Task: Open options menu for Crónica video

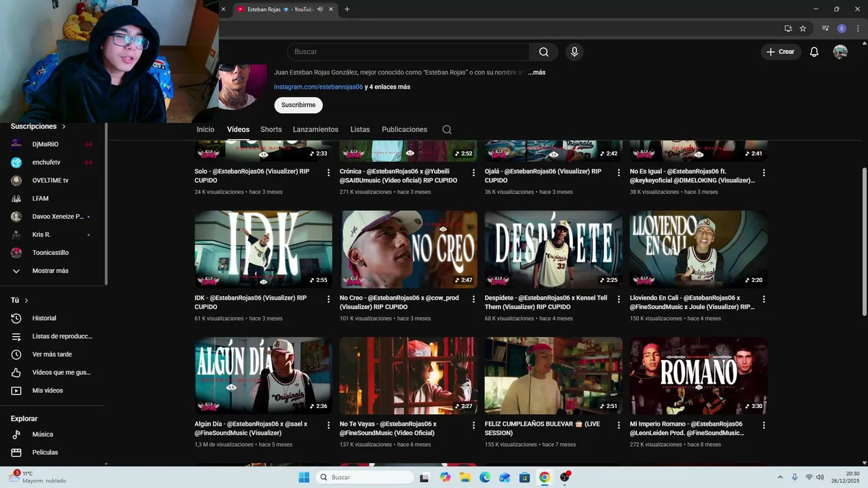Action: point(474,173)
